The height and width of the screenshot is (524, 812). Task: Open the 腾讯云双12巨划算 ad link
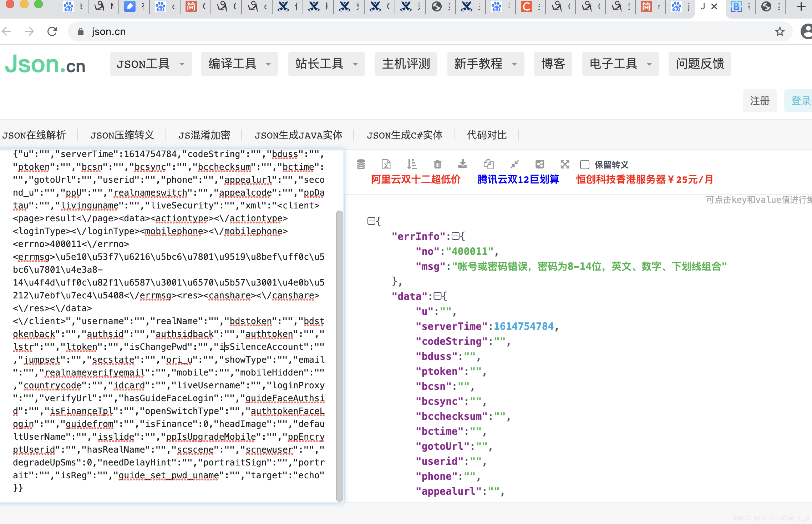pyautogui.click(x=518, y=179)
